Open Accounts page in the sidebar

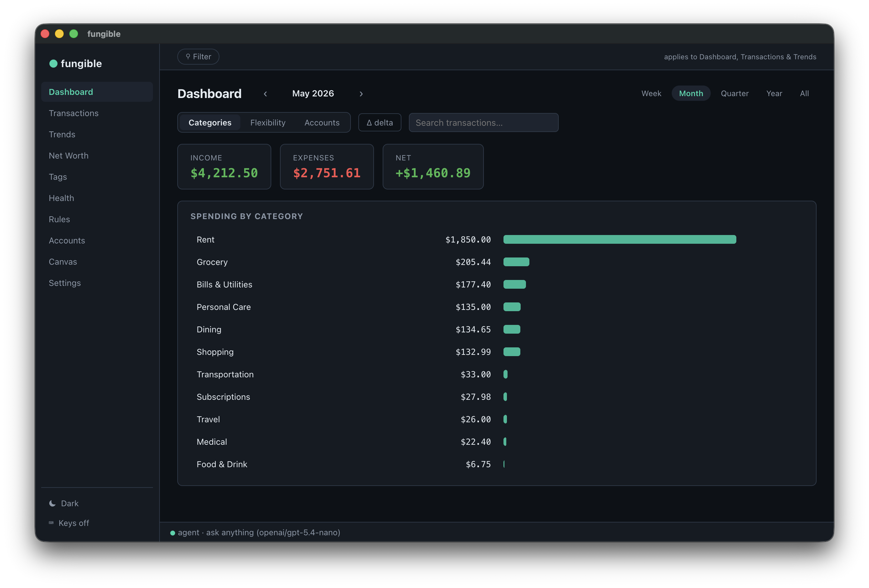(x=97, y=240)
